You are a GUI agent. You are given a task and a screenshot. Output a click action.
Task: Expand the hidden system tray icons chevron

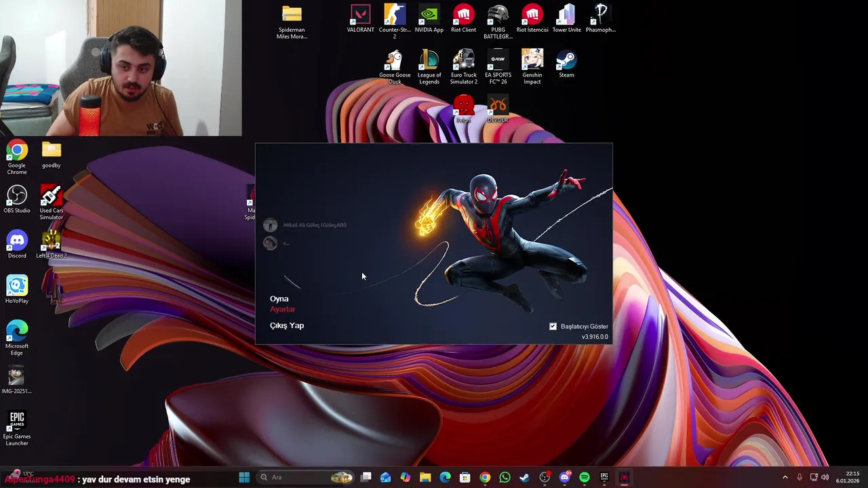coord(785,477)
